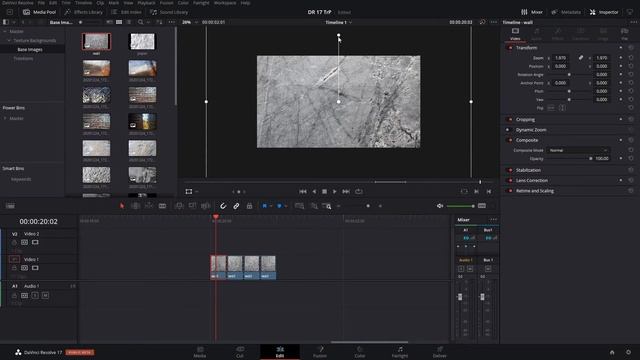Toggle the Composite section enable switch
The height and width of the screenshot is (360, 640).
click(x=509, y=140)
